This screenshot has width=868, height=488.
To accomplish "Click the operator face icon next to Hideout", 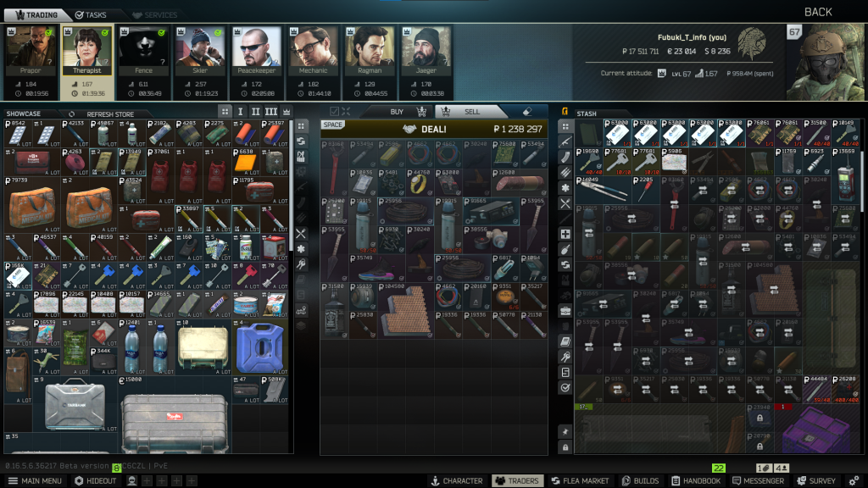I will point(131,481).
